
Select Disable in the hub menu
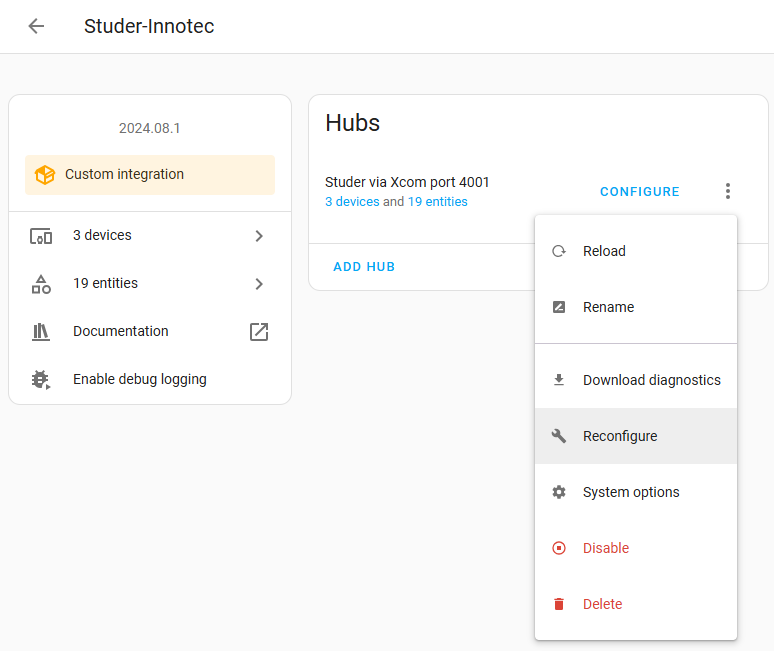point(636,548)
